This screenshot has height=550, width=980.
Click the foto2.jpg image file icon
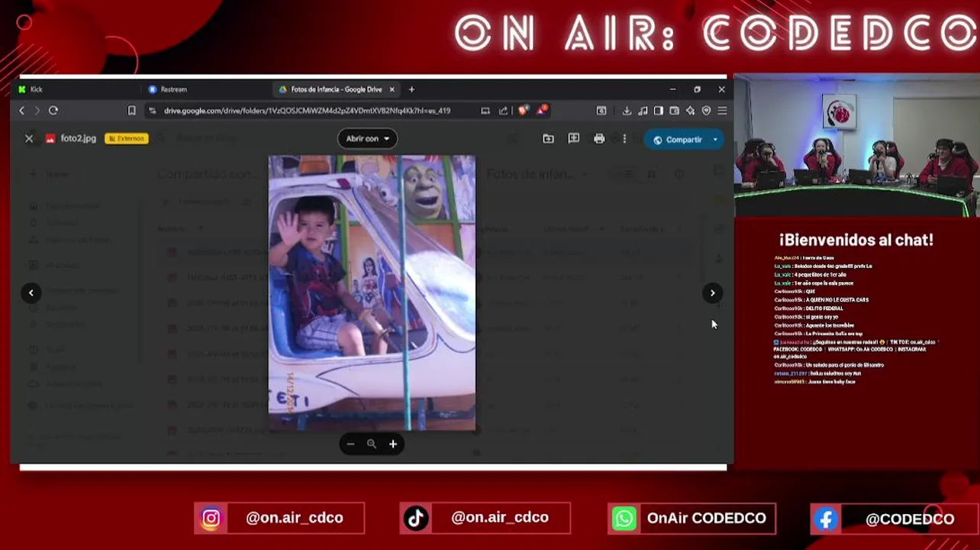tap(50, 139)
